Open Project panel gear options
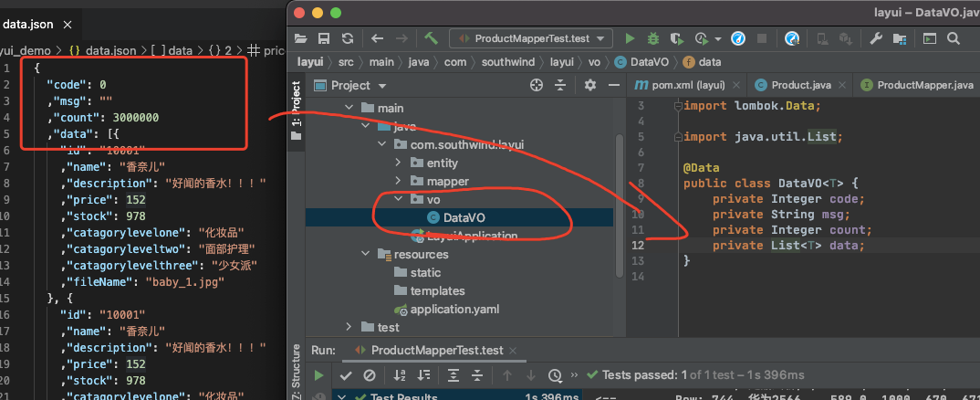 [x=590, y=85]
